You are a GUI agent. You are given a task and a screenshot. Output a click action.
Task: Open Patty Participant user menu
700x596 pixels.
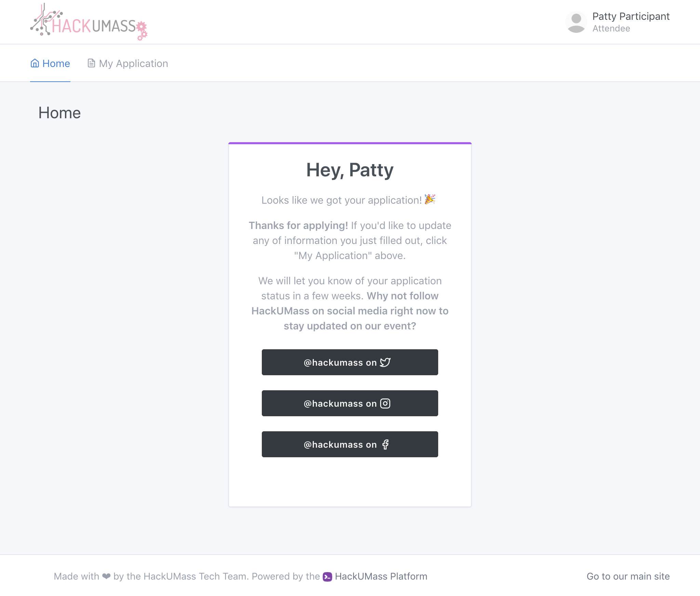click(618, 22)
